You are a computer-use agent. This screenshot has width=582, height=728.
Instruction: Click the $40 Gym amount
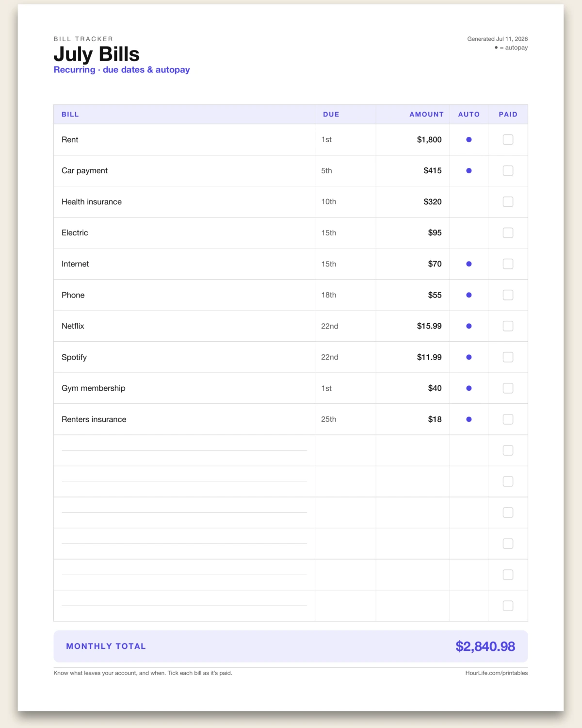click(435, 388)
